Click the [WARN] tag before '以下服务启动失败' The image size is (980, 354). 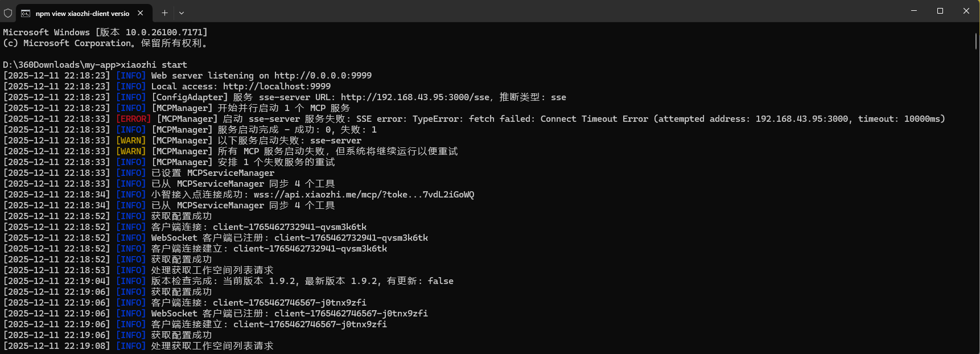point(131,141)
